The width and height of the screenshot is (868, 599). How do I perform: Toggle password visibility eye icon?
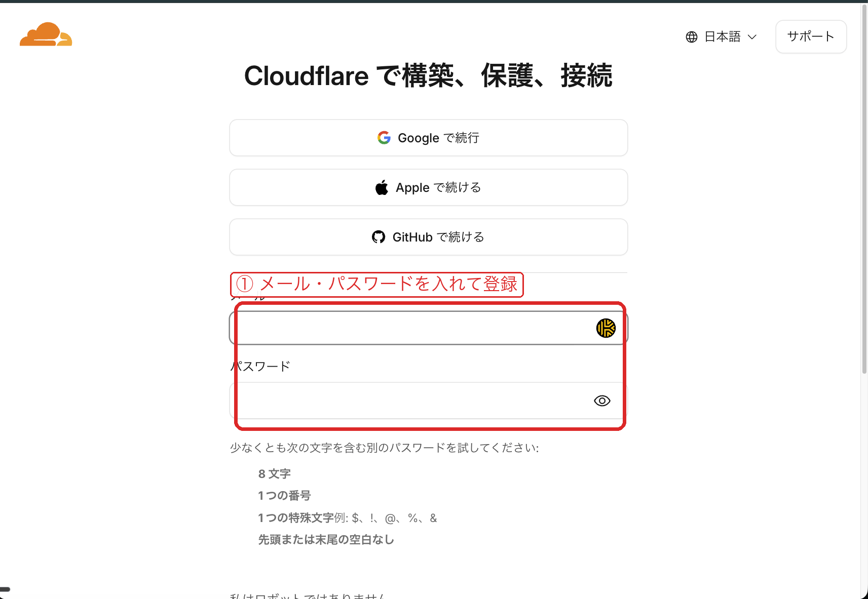(x=602, y=401)
